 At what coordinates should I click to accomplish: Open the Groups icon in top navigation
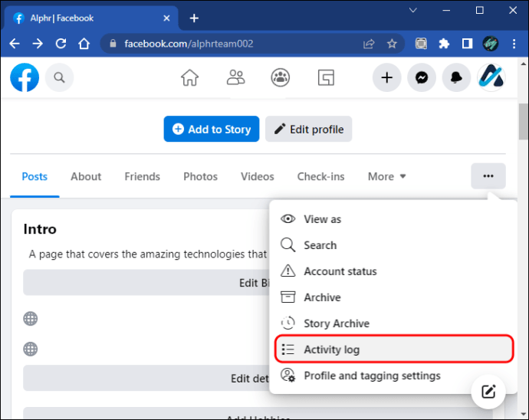(x=281, y=77)
